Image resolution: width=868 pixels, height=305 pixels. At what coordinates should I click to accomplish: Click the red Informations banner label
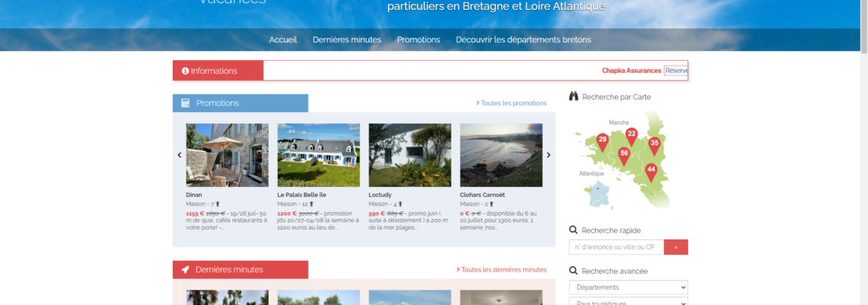(218, 71)
